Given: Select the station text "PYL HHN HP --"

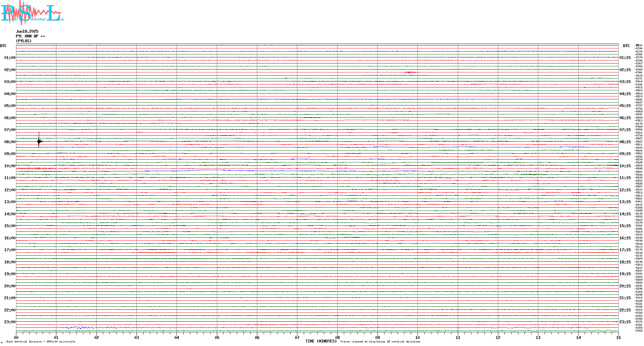Looking at the screenshot, I should point(30,36).
